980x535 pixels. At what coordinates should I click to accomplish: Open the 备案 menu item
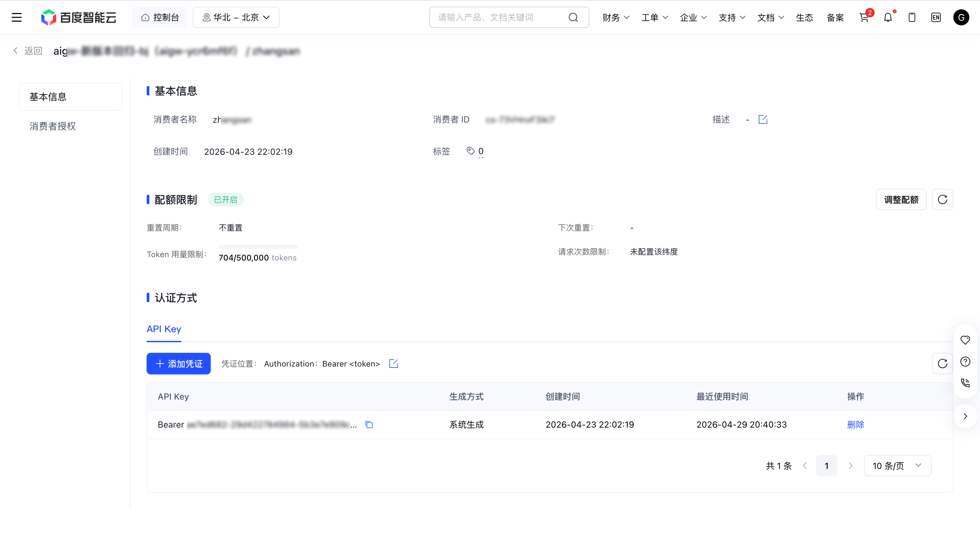tap(835, 17)
